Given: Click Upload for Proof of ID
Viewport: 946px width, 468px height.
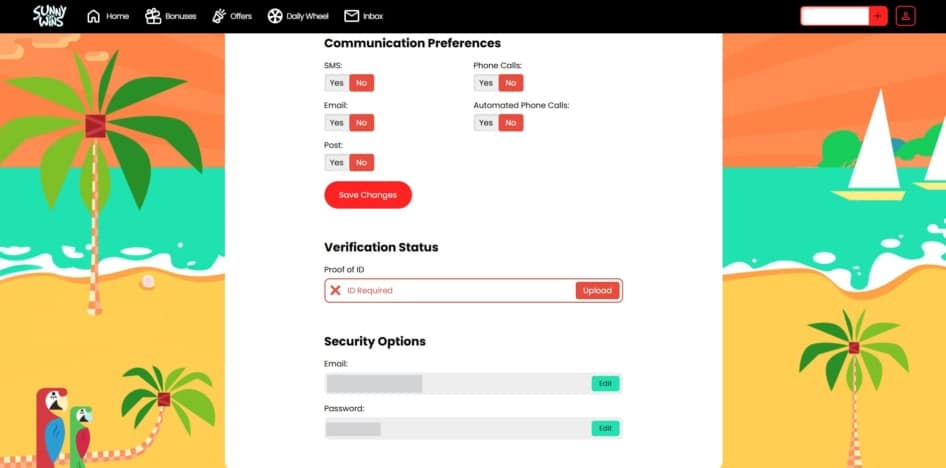Looking at the screenshot, I should (597, 290).
